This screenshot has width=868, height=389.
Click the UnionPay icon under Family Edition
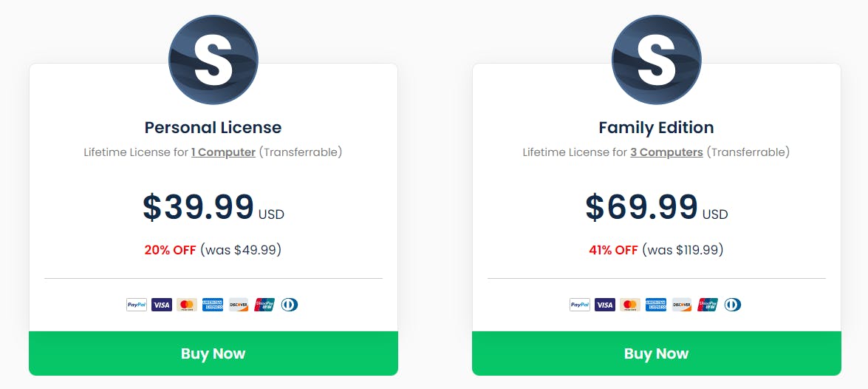point(708,305)
